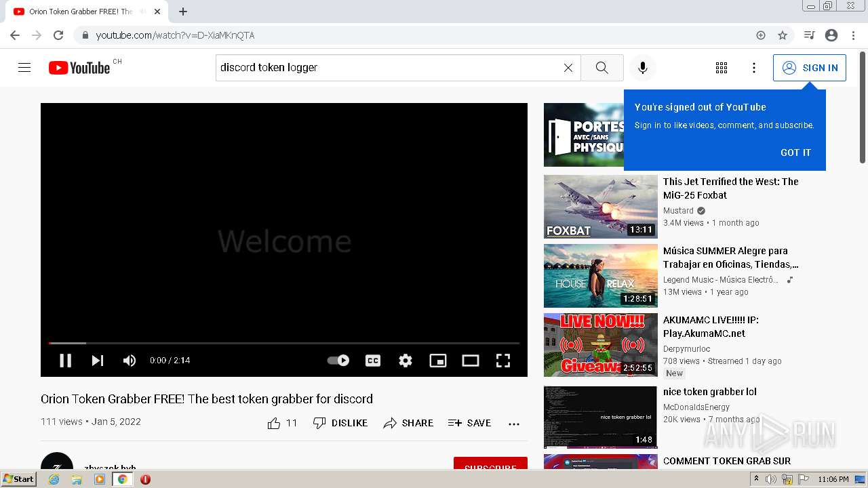Enable miniplayer mode
Viewport: 868px width, 488px height.
pyautogui.click(x=438, y=361)
